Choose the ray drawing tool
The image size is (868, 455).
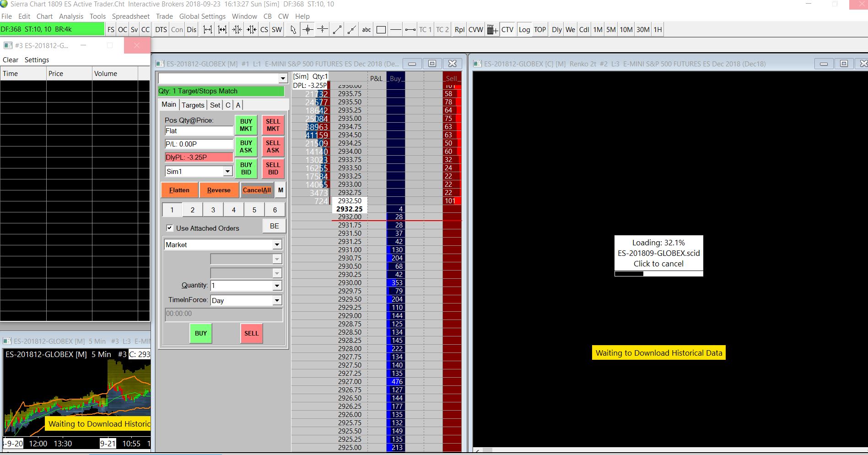click(352, 30)
